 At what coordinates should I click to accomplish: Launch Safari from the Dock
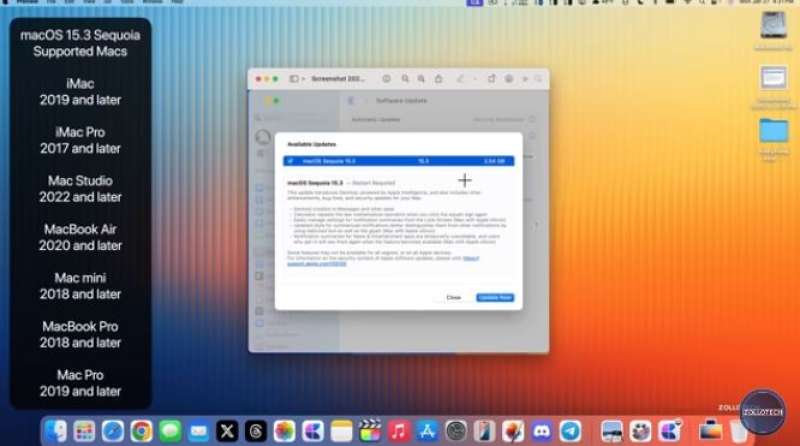click(112, 432)
